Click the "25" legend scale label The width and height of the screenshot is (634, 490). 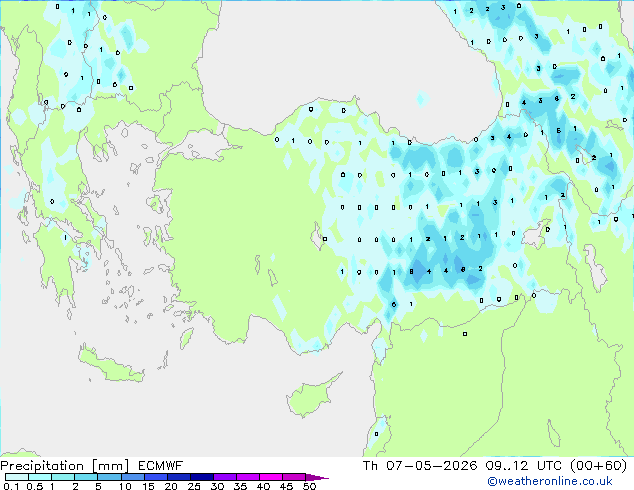tap(194, 486)
